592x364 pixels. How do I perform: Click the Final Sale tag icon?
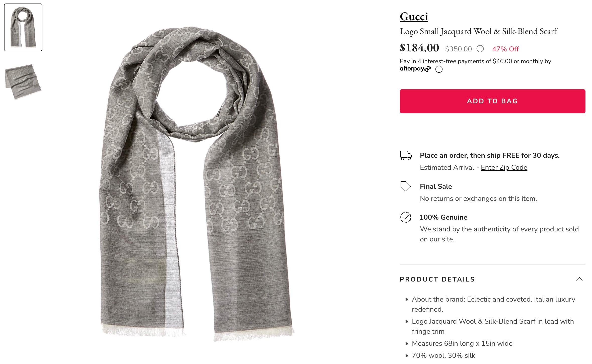(405, 186)
